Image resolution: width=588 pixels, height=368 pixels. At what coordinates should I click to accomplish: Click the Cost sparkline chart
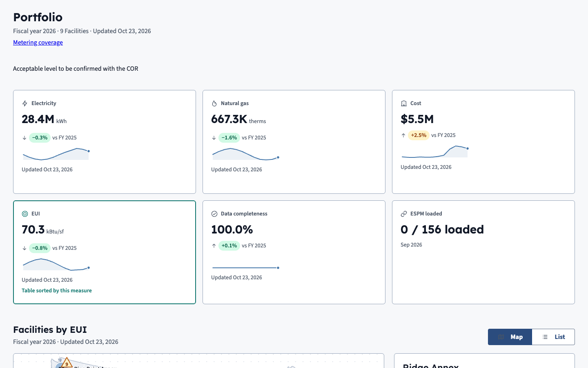point(435,151)
